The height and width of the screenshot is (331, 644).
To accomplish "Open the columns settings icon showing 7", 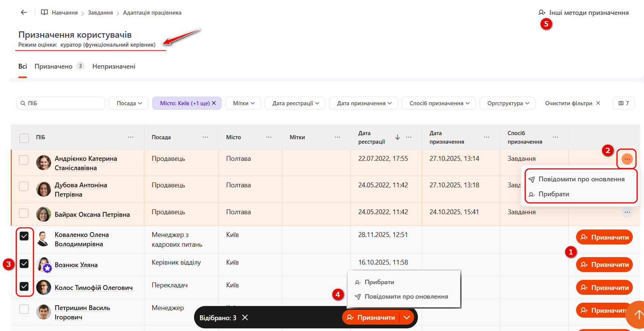I will [x=623, y=103].
